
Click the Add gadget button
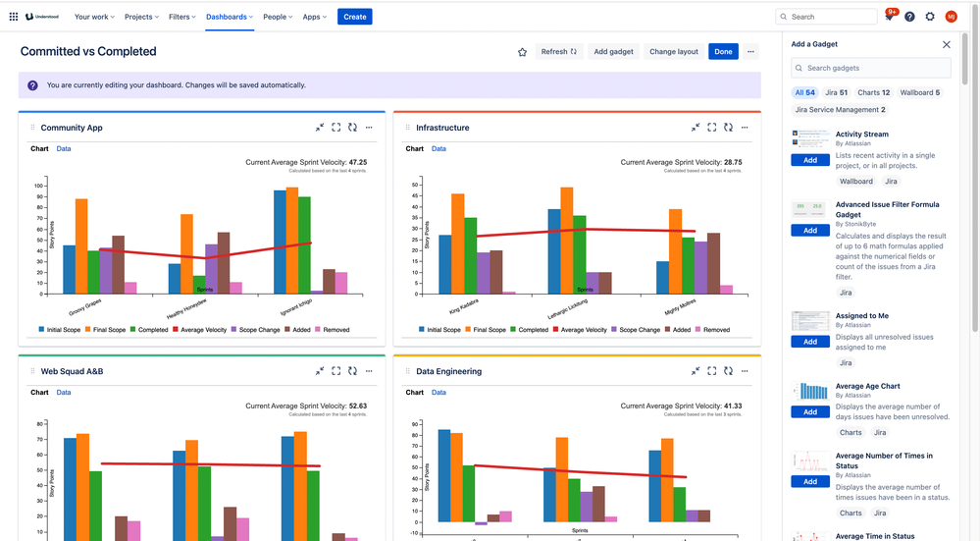(x=613, y=52)
